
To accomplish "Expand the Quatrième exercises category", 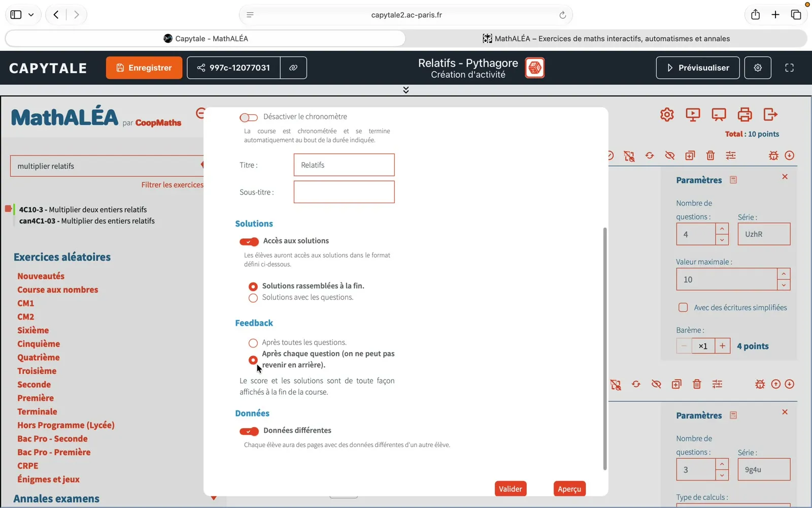I will [39, 357].
